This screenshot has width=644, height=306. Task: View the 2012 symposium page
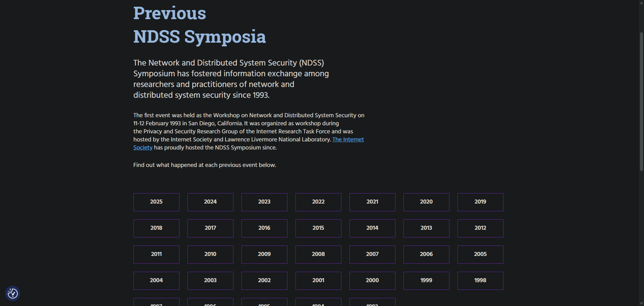click(480, 228)
